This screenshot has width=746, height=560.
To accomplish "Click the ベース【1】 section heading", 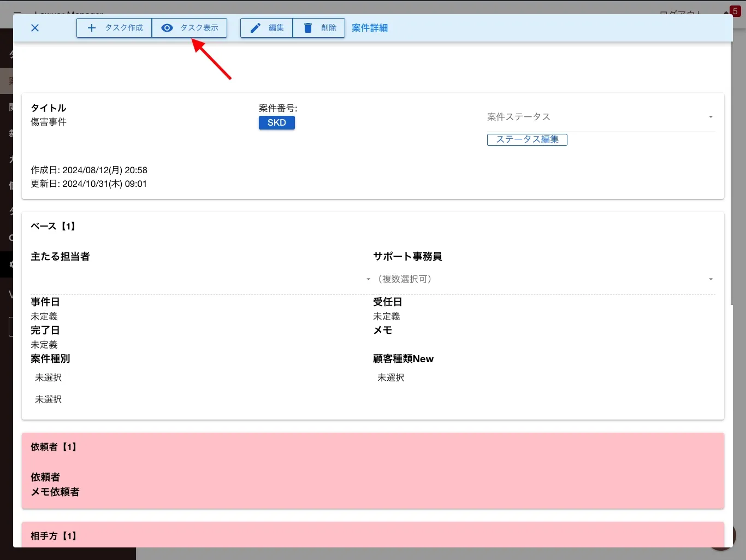I will click(54, 226).
